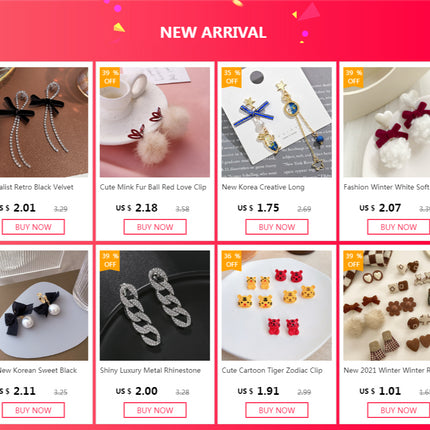
Task: Click BUY NOW for Cute Cartoon Tiger Zodiac
Action: tap(277, 410)
